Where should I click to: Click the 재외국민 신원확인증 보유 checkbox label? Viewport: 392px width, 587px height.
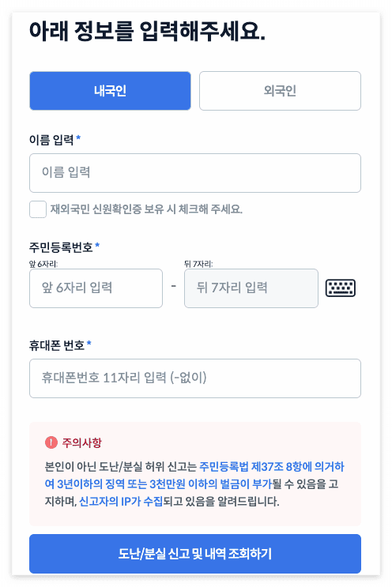(146, 209)
